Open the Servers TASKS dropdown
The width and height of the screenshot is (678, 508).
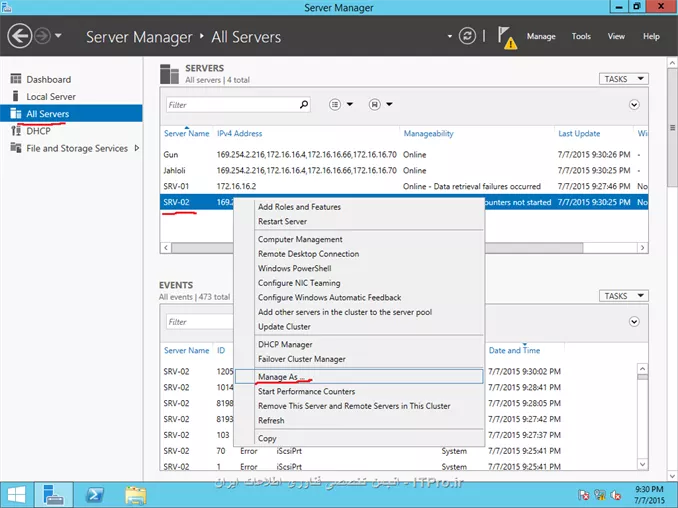click(x=624, y=79)
